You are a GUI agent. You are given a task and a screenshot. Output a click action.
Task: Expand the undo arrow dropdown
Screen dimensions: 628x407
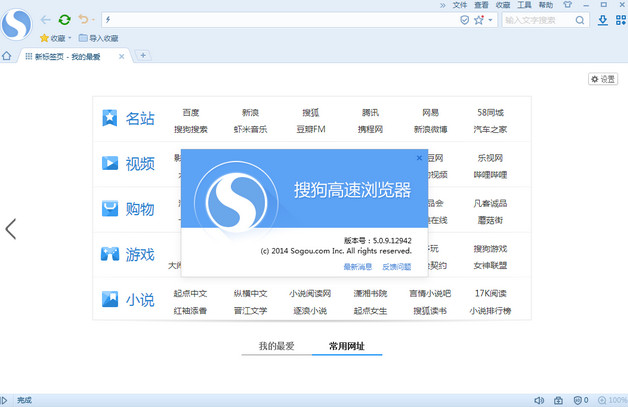pyautogui.click(x=94, y=20)
